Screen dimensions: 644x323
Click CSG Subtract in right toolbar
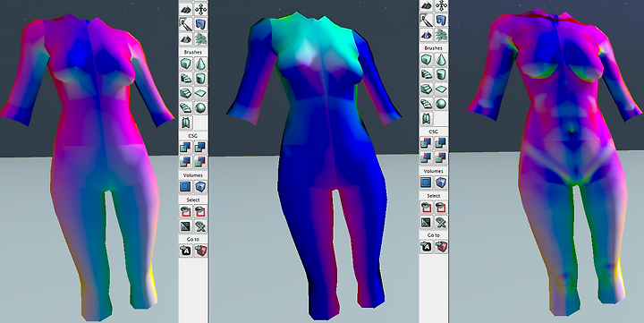tap(441, 142)
